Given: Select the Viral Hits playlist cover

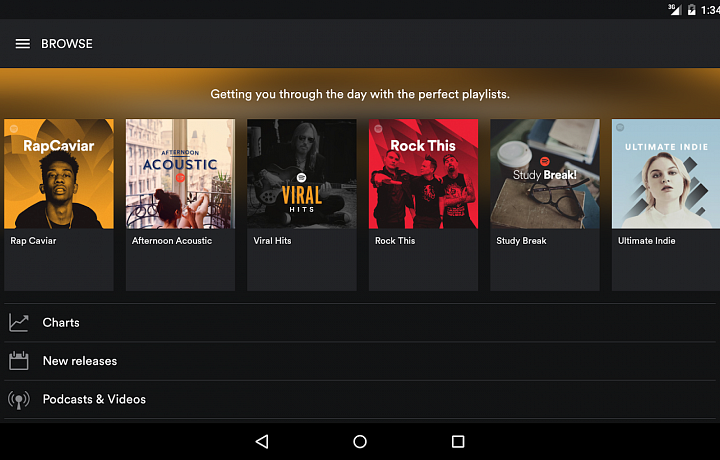Looking at the screenshot, I should (x=302, y=174).
